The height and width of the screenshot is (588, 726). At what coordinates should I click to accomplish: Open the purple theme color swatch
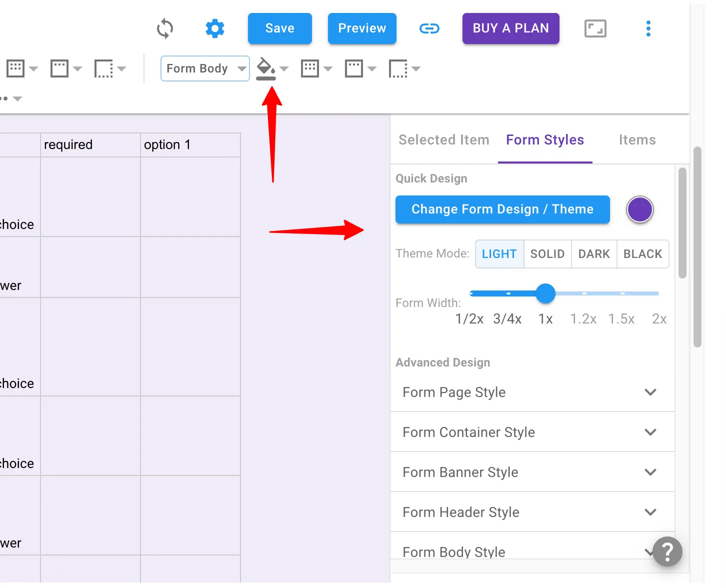(639, 209)
